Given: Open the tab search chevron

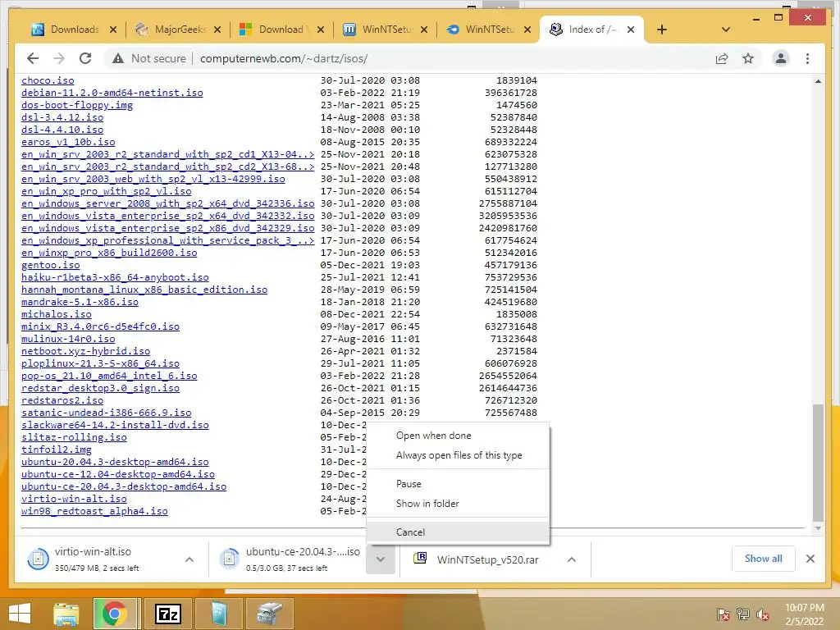Looking at the screenshot, I should [726, 30].
